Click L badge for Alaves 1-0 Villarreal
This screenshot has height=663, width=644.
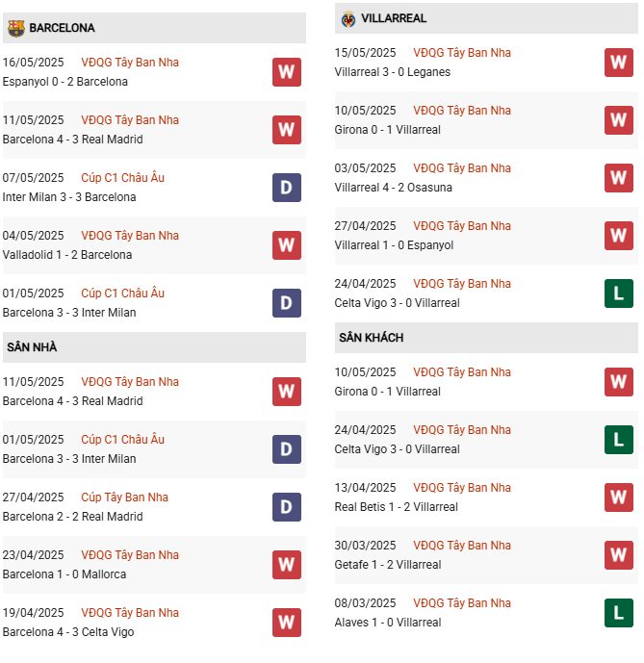pyautogui.click(x=619, y=613)
